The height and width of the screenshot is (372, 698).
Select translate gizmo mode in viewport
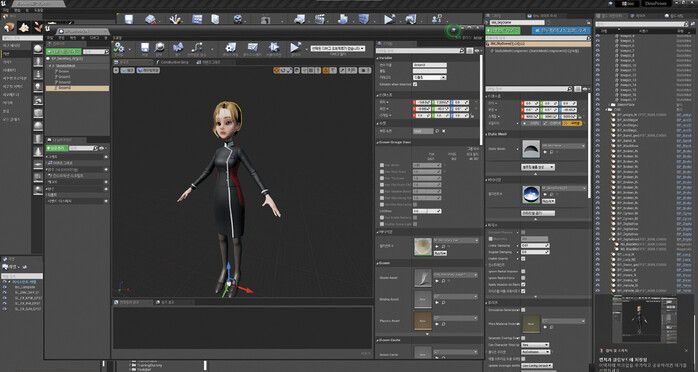click(276, 70)
